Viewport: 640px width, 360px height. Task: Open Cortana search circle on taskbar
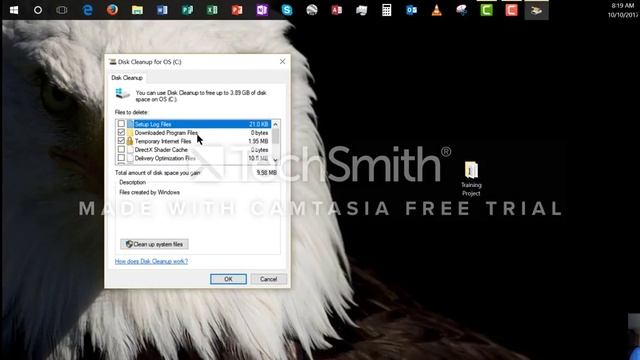pos(38,10)
